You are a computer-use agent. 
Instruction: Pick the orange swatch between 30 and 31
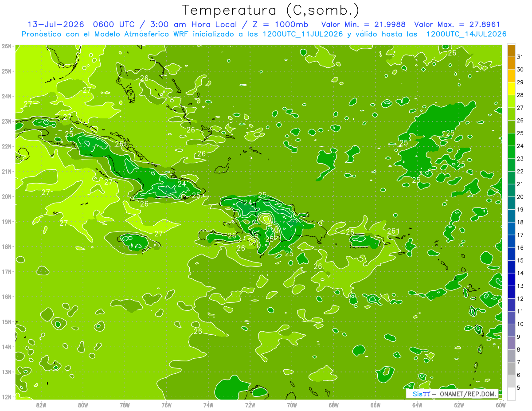[511, 63]
